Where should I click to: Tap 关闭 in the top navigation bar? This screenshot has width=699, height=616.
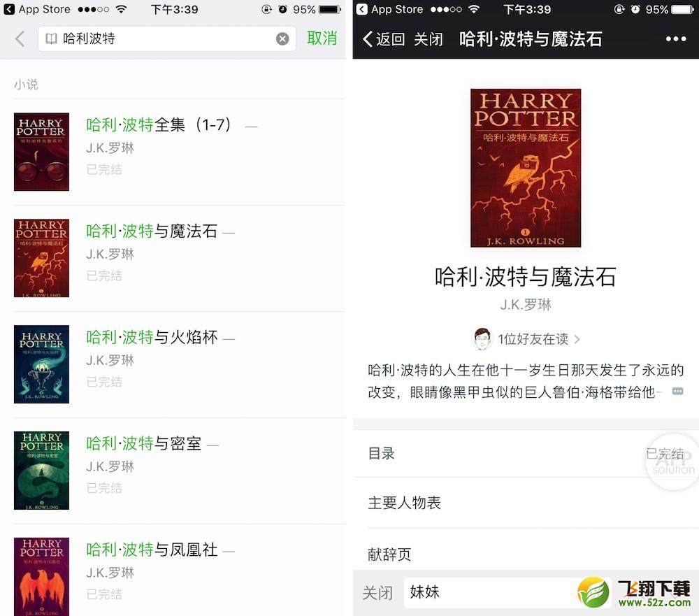[428, 39]
